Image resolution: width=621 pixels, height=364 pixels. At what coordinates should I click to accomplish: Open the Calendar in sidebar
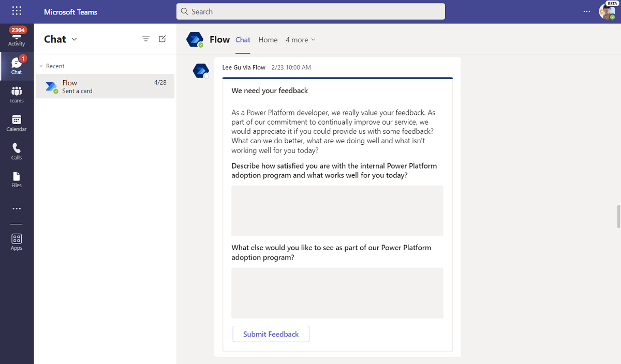click(x=17, y=123)
